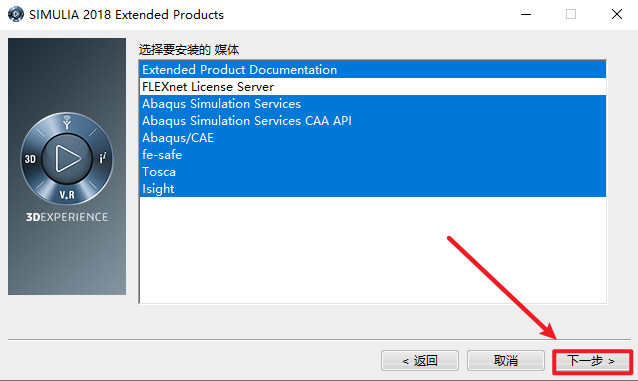Click the 3D quadrant of the compass

click(x=30, y=159)
